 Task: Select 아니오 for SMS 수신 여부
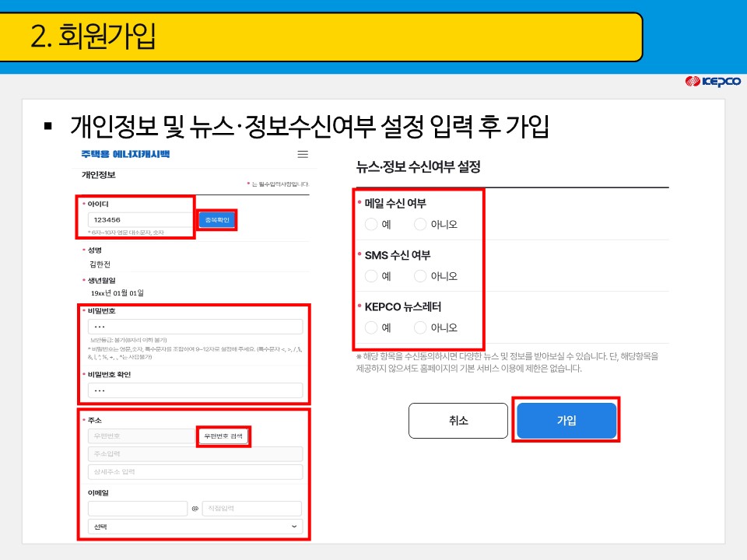click(x=419, y=275)
